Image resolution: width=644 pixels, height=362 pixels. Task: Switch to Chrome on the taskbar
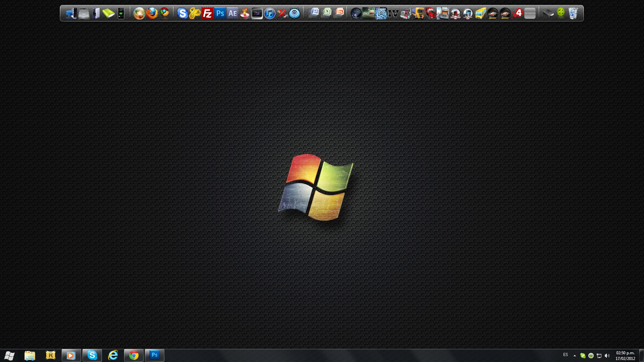134,355
